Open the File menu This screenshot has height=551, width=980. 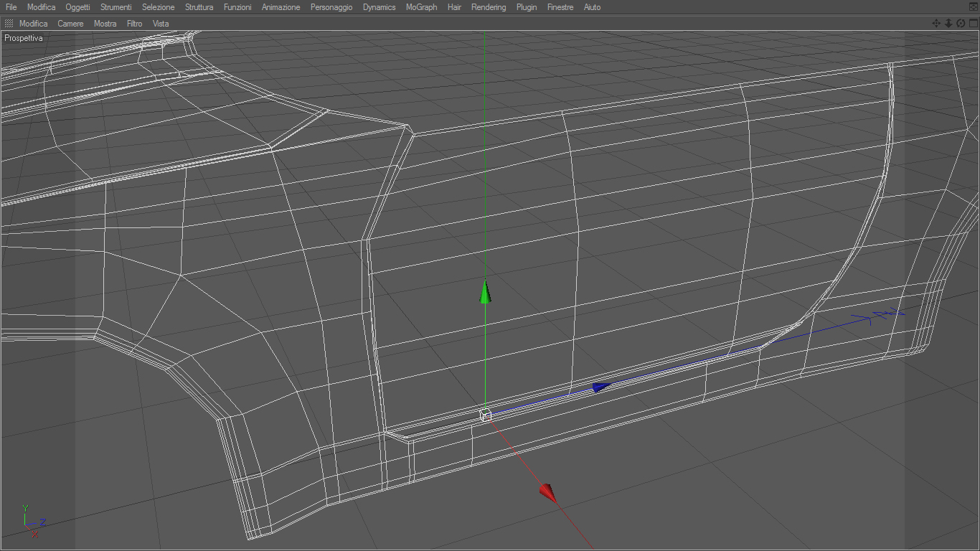pos(11,7)
